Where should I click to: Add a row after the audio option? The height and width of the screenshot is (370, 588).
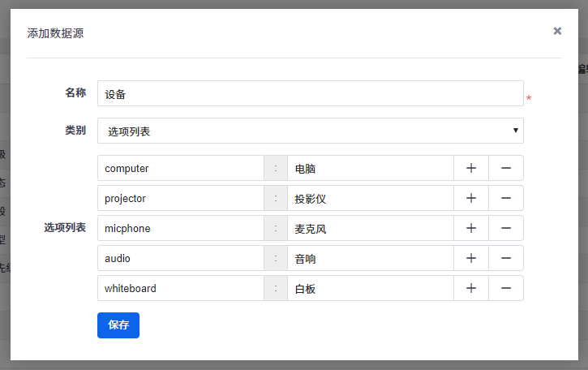[471, 258]
